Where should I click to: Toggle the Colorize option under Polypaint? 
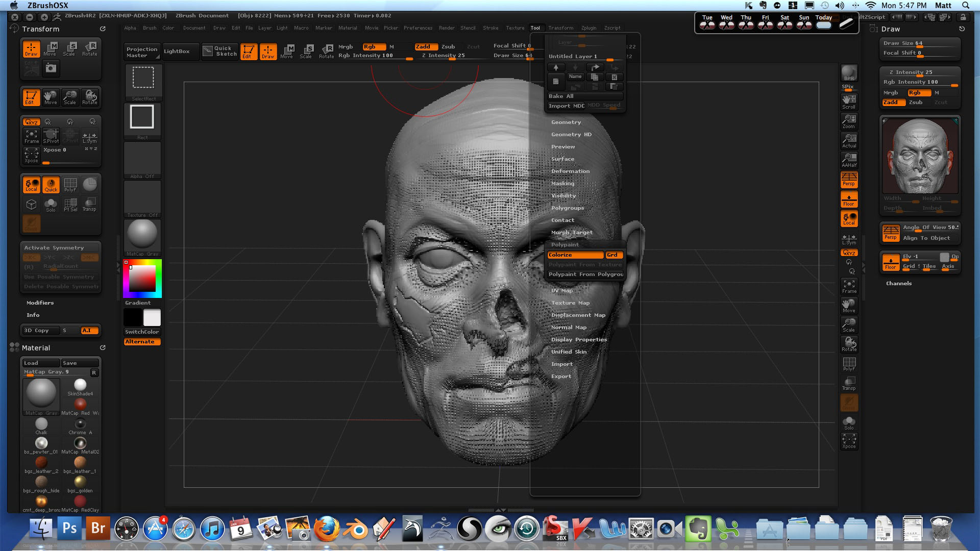click(x=575, y=255)
